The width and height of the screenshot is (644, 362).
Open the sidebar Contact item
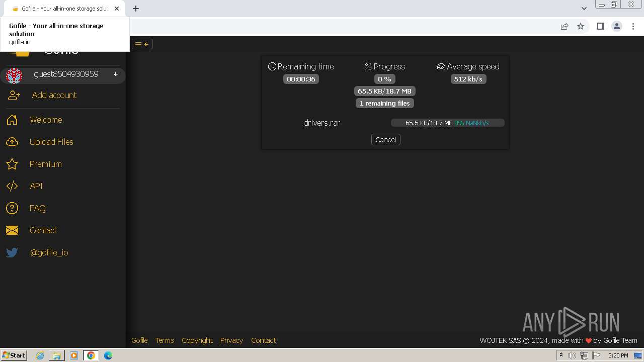pos(43,230)
